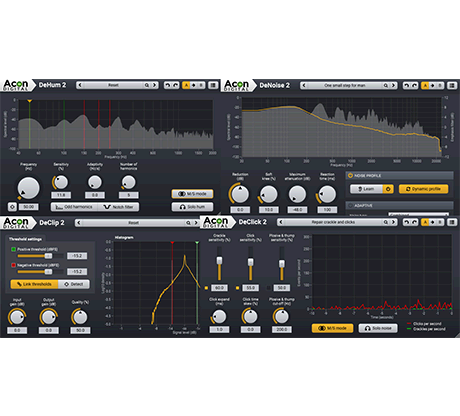Search presets in DeClip 2

[188, 223]
